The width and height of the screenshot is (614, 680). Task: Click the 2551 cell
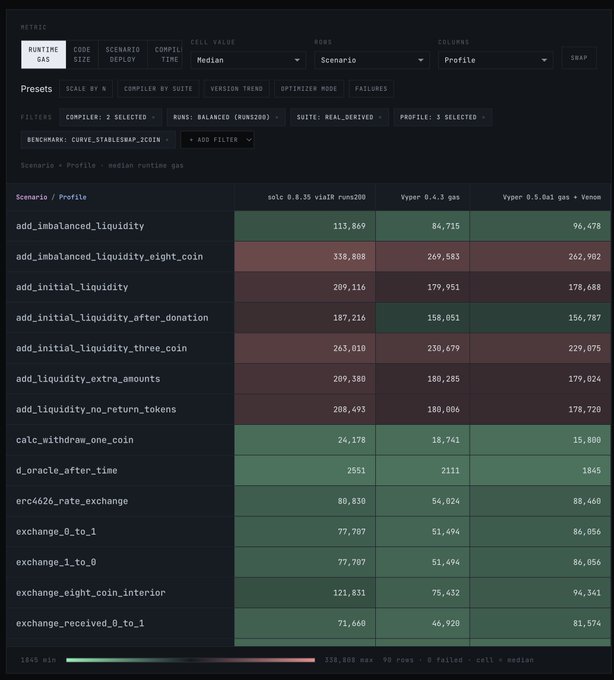click(x=305, y=471)
